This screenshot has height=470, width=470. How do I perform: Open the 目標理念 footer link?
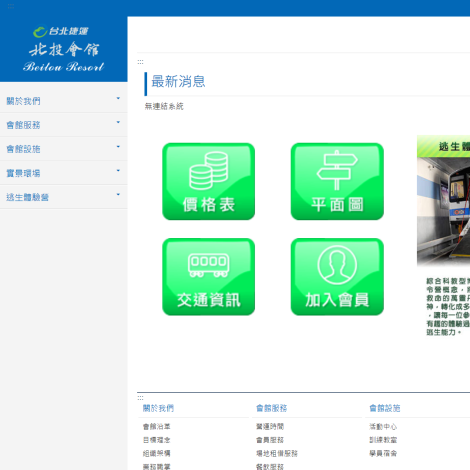[x=157, y=440]
